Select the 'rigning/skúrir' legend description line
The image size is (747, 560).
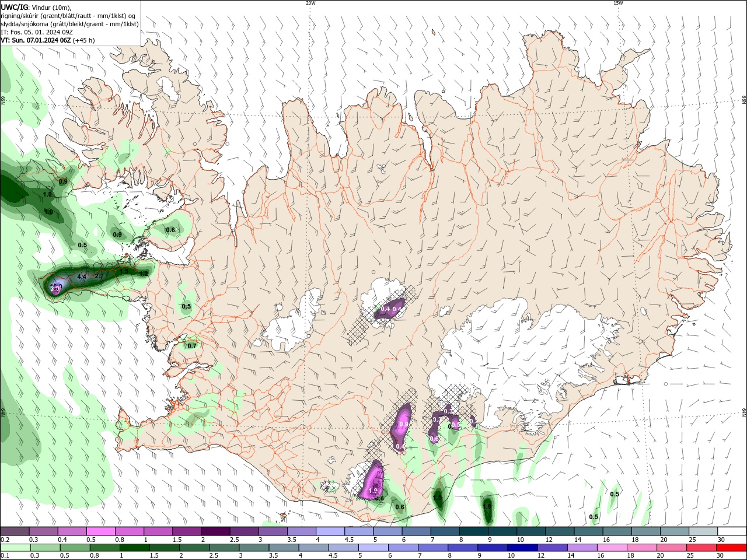coord(69,16)
